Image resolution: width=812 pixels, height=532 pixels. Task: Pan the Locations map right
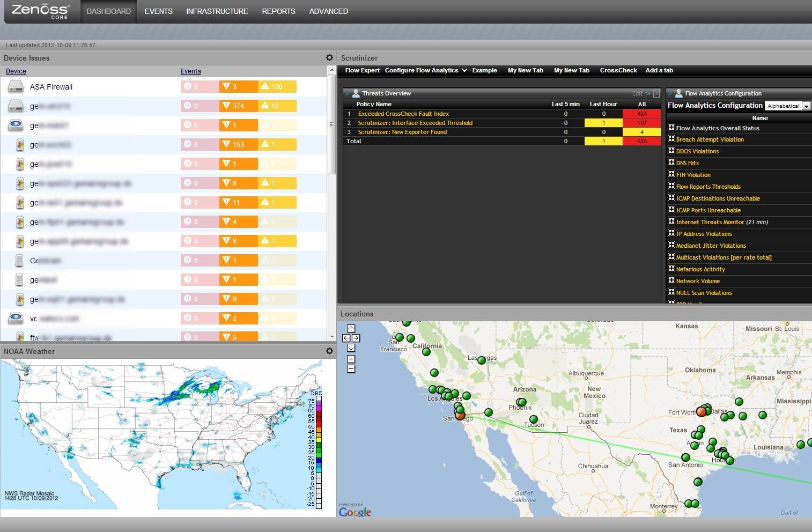[356, 338]
